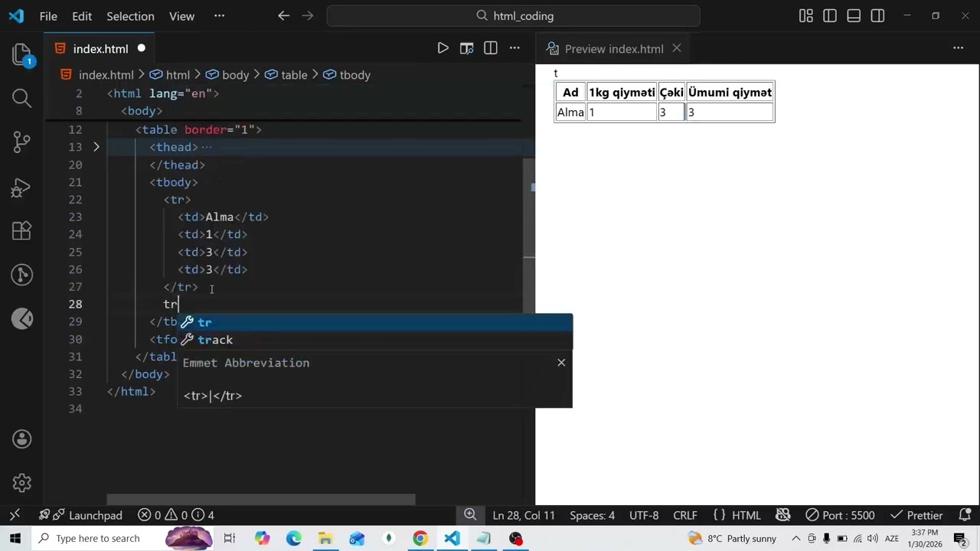
Task: Close the Preview index.html tab
Action: click(x=677, y=48)
